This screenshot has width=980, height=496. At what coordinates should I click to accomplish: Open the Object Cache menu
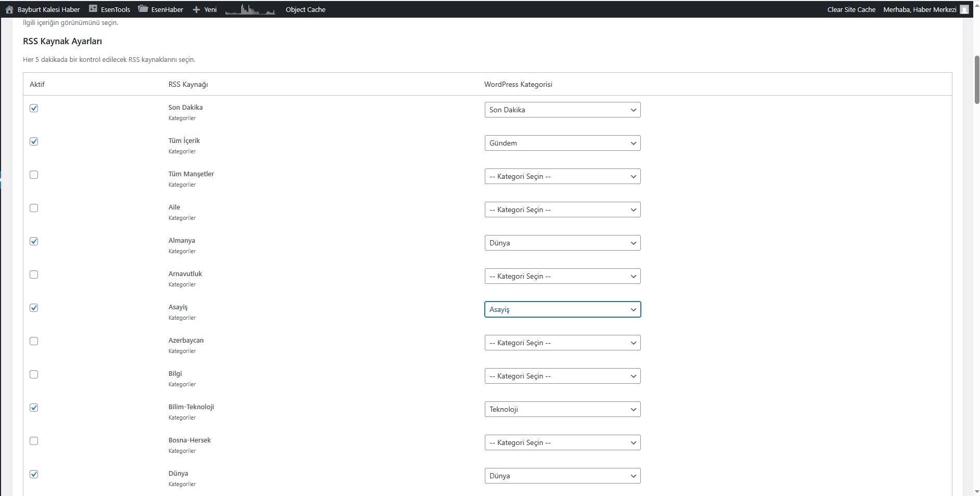pos(305,9)
